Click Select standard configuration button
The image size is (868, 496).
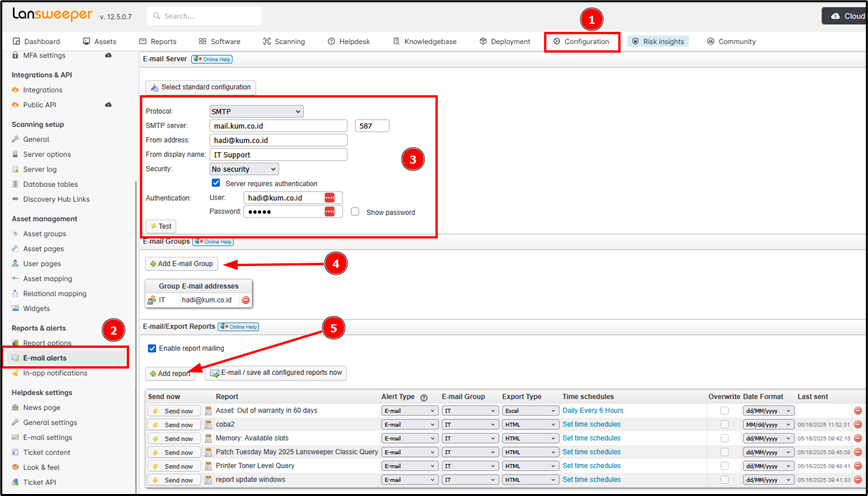click(x=200, y=87)
